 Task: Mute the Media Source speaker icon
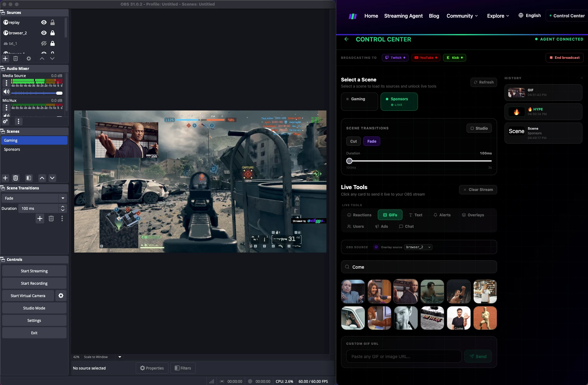tap(6, 92)
